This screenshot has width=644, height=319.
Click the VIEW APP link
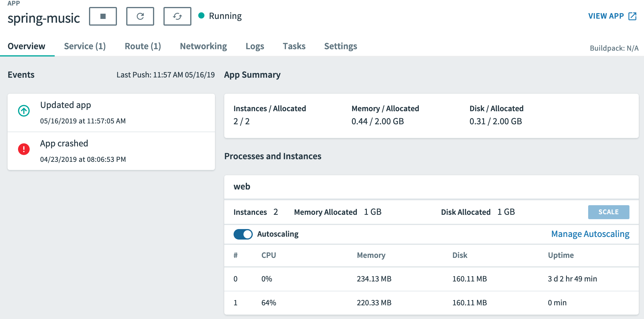point(606,16)
